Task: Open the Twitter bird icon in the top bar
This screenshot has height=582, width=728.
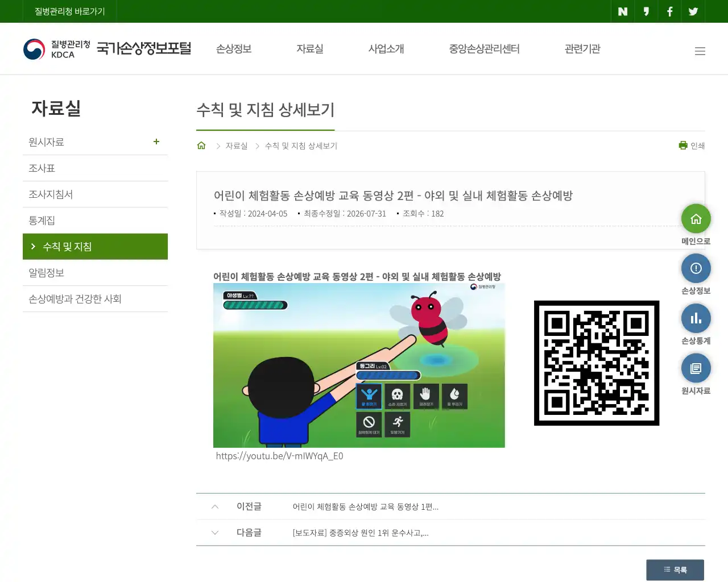Action: click(693, 11)
